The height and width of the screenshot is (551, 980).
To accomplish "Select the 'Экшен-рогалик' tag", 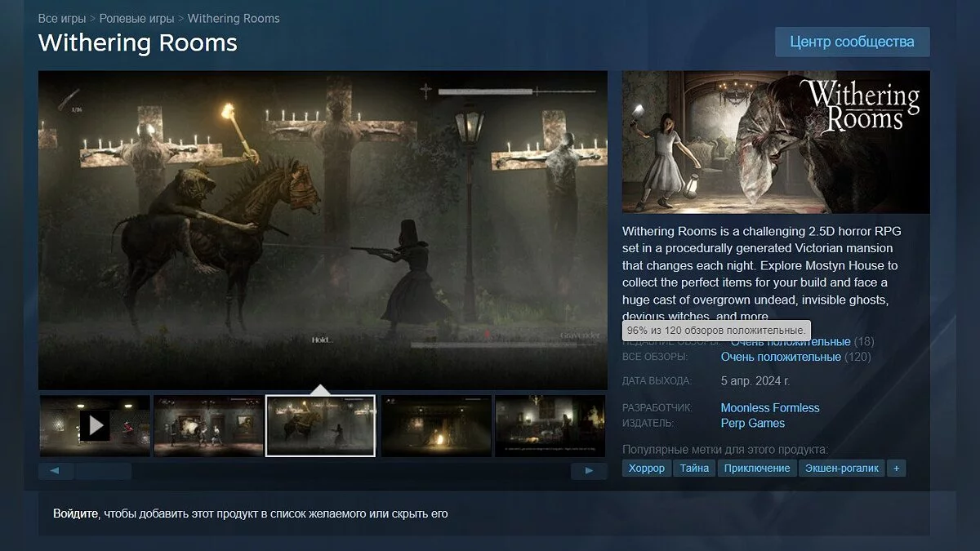I will pos(841,468).
